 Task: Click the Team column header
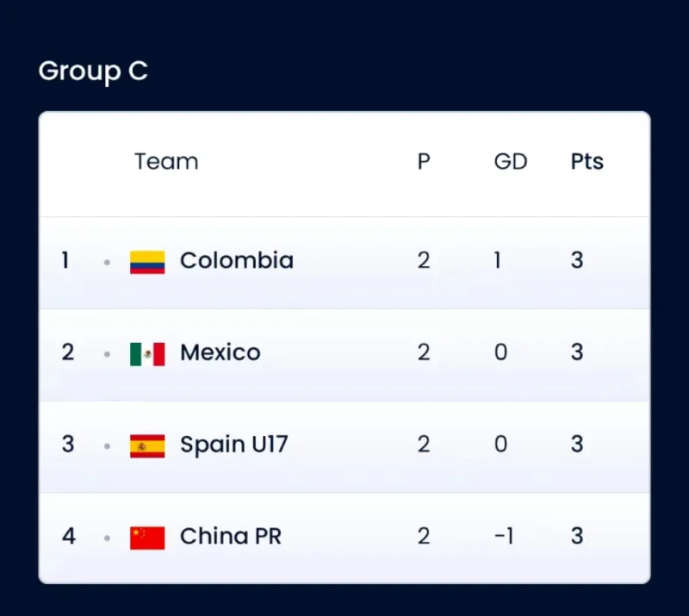(166, 162)
